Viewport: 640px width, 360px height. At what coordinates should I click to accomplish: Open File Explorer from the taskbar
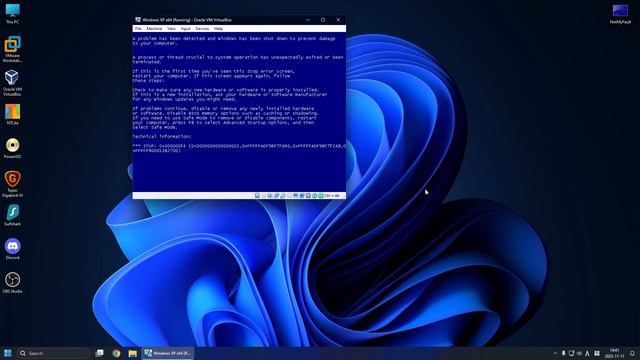(133, 353)
